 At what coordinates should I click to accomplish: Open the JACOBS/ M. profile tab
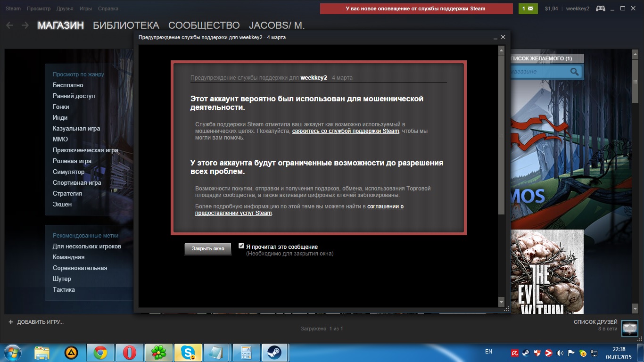pyautogui.click(x=277, y=25)
